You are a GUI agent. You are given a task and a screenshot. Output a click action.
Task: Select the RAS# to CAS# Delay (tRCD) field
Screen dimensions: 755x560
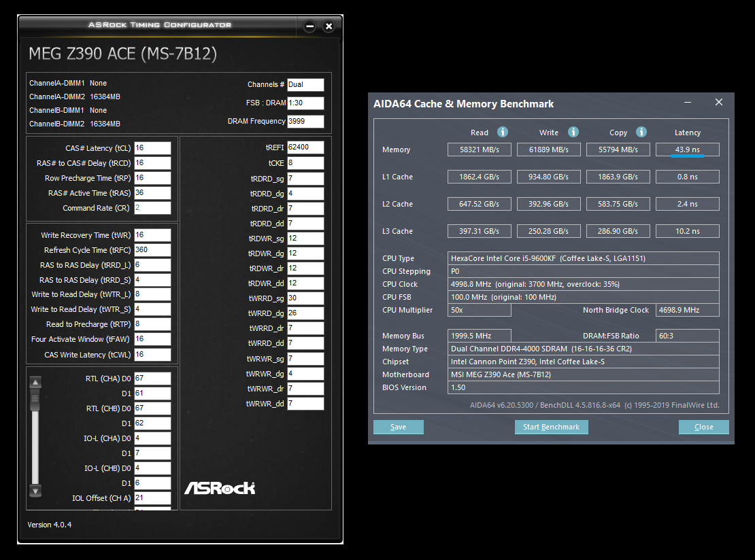(152, 162)
